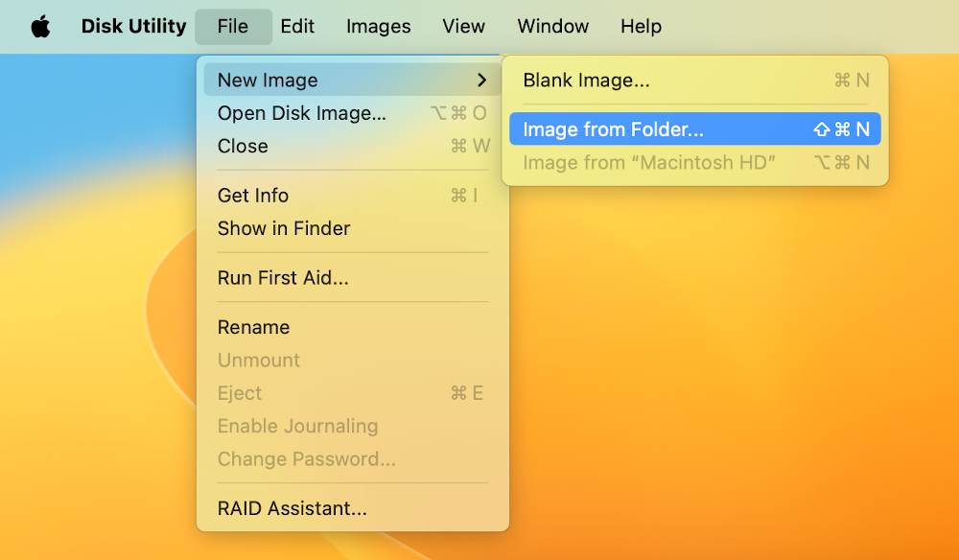Screen dimensions: 959x560
Task: Open the Images menu
Action: pyautogui.click(x=378, y=26)
